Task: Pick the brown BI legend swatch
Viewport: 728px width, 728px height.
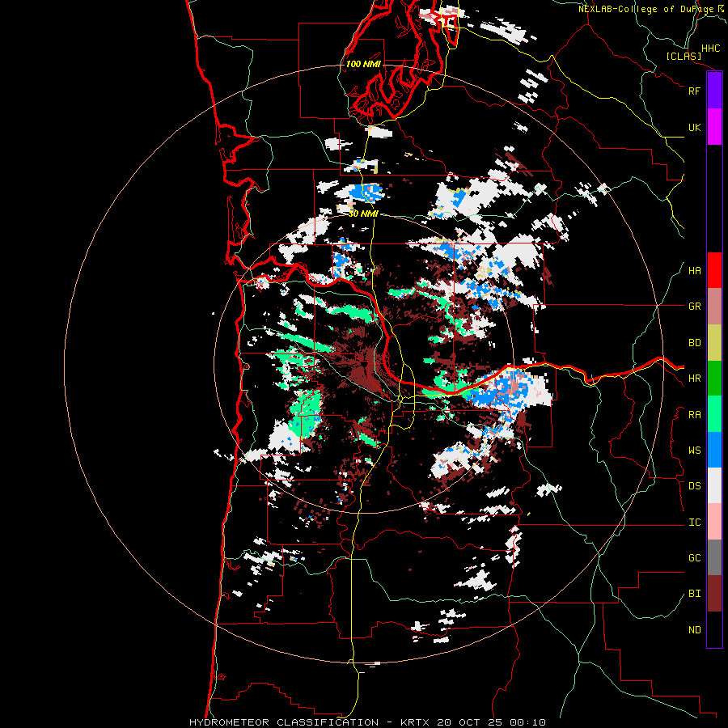Action: (714, 594)
